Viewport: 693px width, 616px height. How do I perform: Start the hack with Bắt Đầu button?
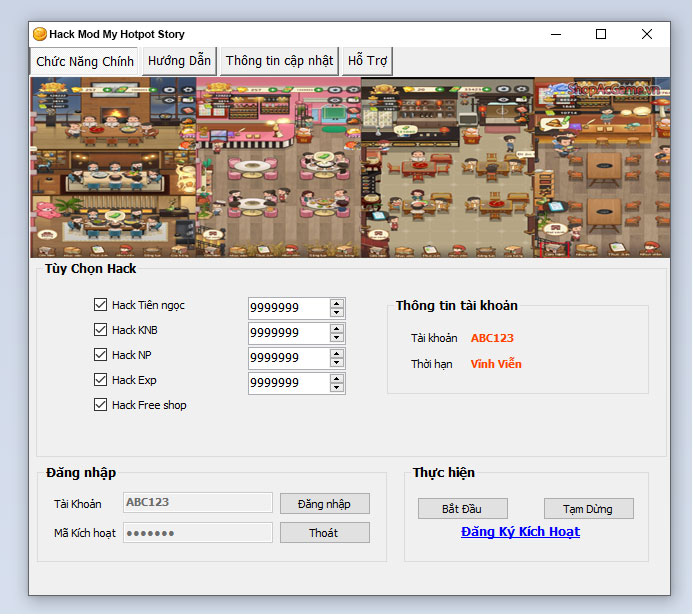pyautogui.click(x=462, y=509)
